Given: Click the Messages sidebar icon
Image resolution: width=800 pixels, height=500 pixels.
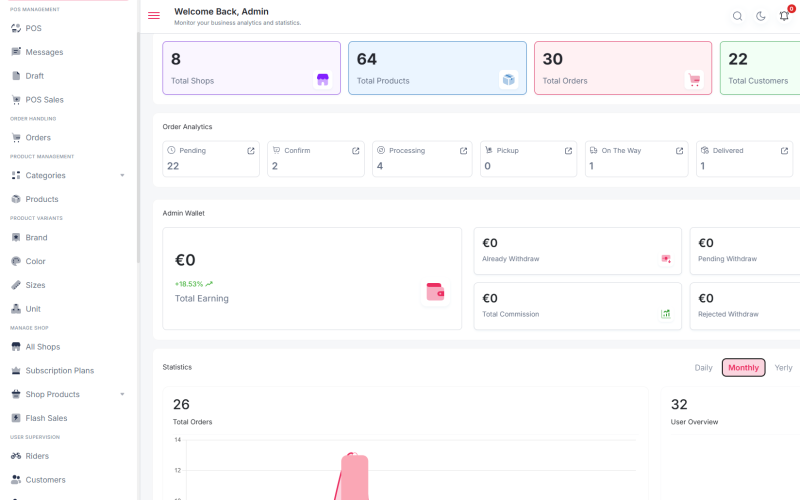Looking at the screenshot, I should [x=16, y=52].
